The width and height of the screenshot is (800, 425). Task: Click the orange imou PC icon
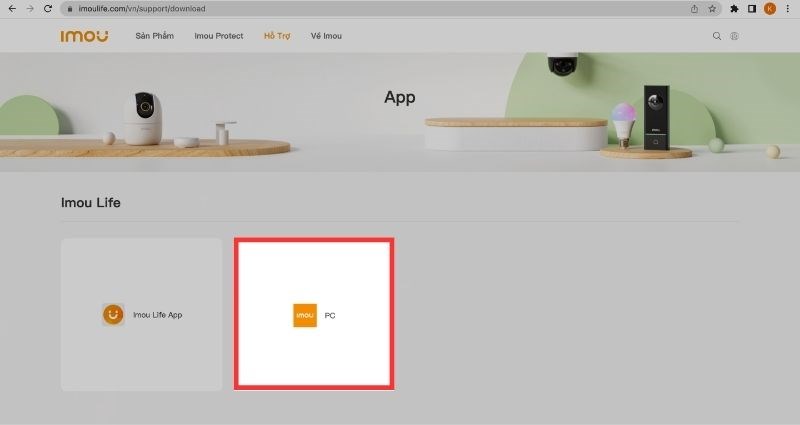[x=305, y=315]
